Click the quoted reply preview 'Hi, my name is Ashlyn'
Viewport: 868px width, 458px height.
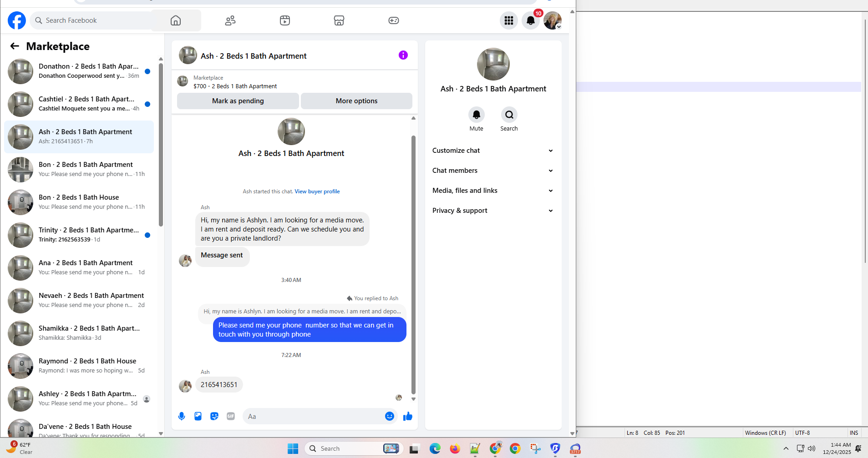coord(302,312)
